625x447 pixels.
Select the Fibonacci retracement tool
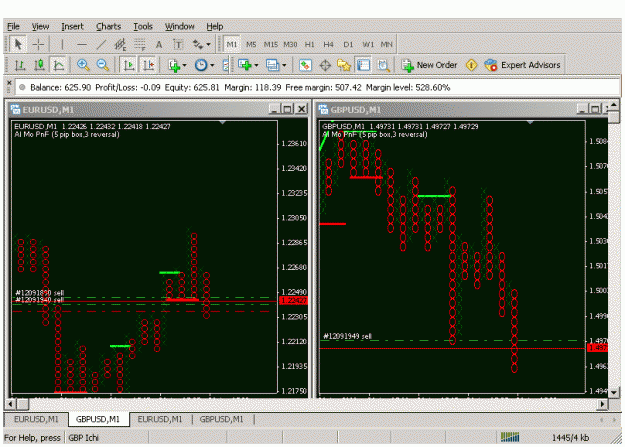pos(140,44)
